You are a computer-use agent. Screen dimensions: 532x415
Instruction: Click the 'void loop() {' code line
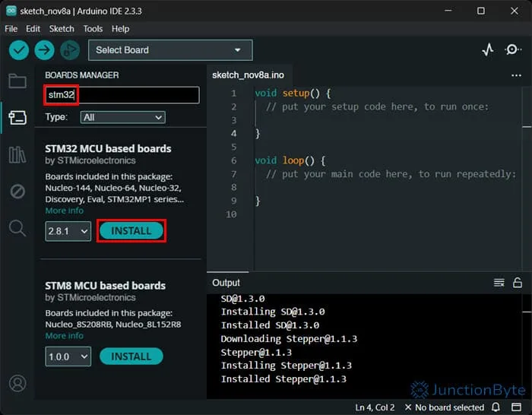[290, 160]
